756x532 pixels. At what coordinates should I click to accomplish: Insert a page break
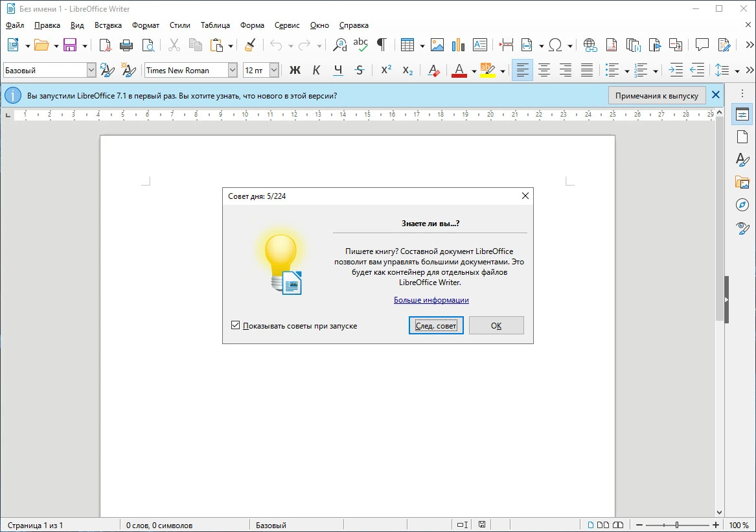coord(506,45)
